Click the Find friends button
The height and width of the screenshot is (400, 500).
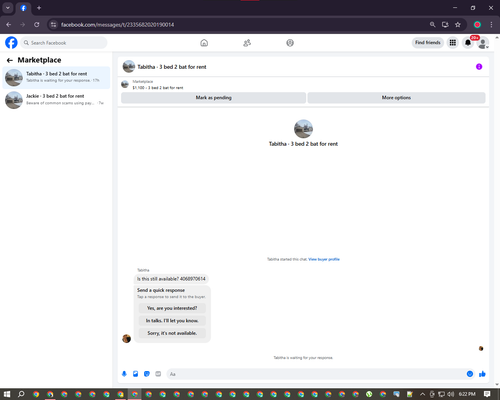(428, 43)
